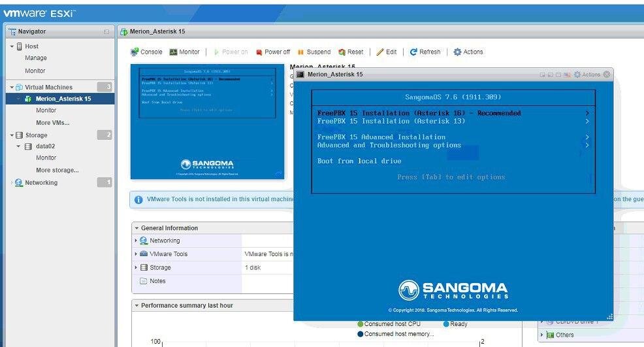The height and width of the screenshot is (347, 644).
Task: Expand the Networking tree node
Action: pyautogui.click(x=12, y=182)
